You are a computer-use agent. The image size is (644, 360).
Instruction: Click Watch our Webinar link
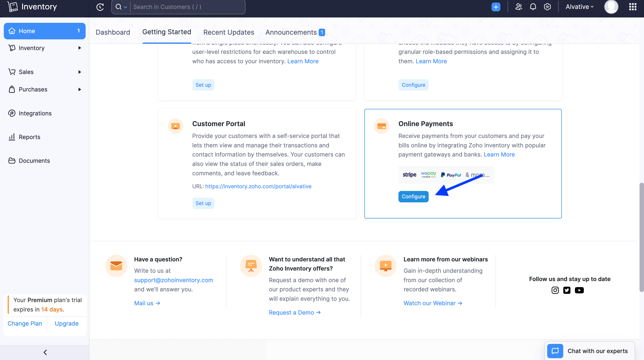point(433,303)
